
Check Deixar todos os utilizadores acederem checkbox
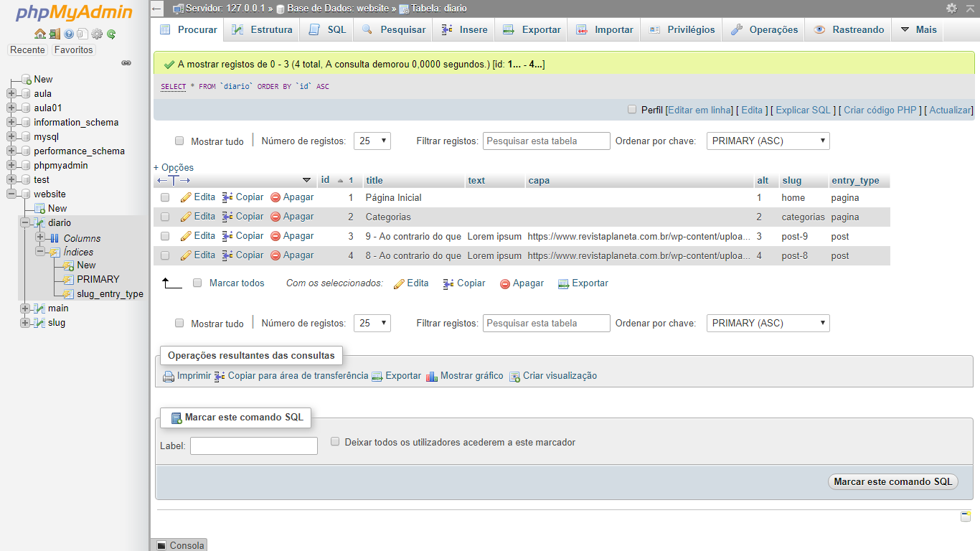click(335, 442)
